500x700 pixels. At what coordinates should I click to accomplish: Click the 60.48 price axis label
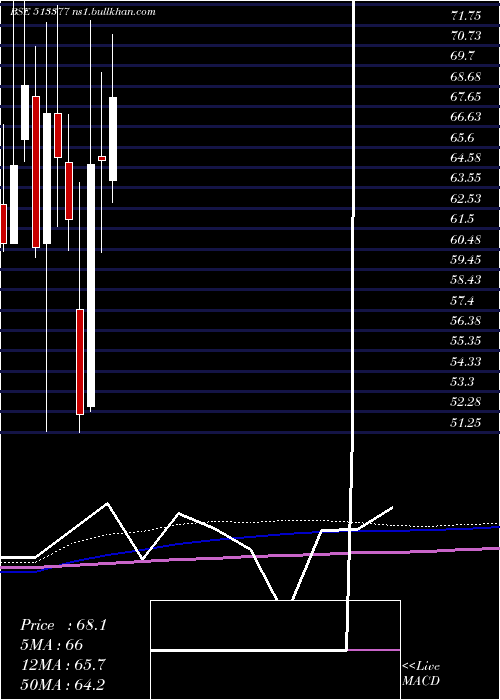pyautogui.click(x=466, y=240)
